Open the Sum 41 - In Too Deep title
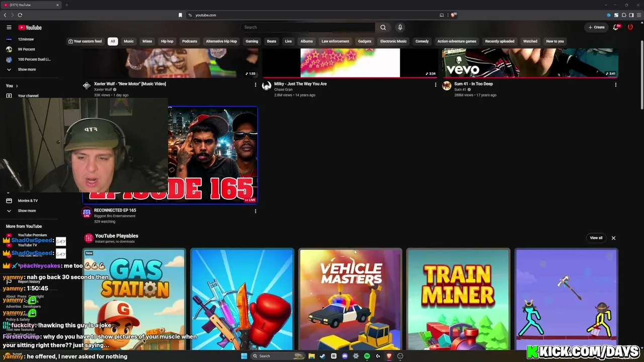 pos(473,84)
